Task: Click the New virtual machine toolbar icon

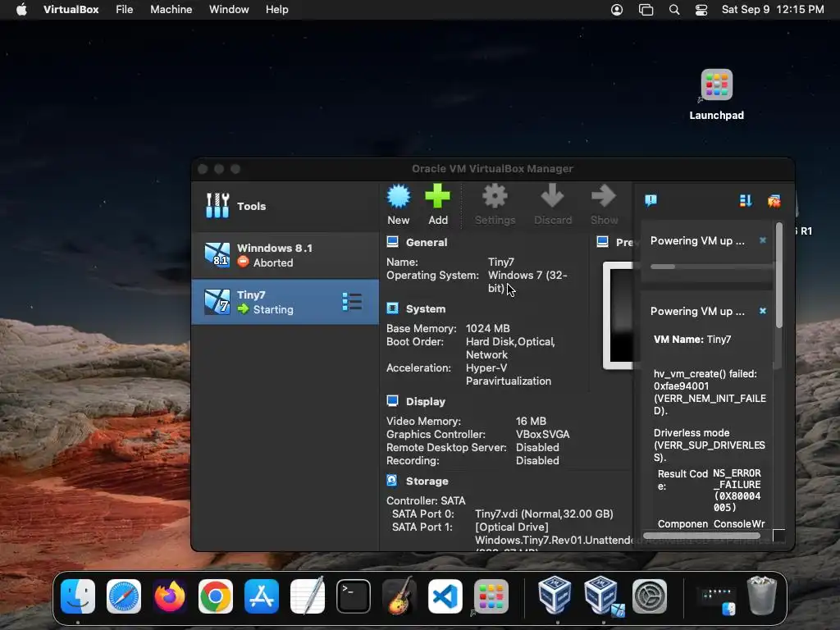Action: pos(399,197)
